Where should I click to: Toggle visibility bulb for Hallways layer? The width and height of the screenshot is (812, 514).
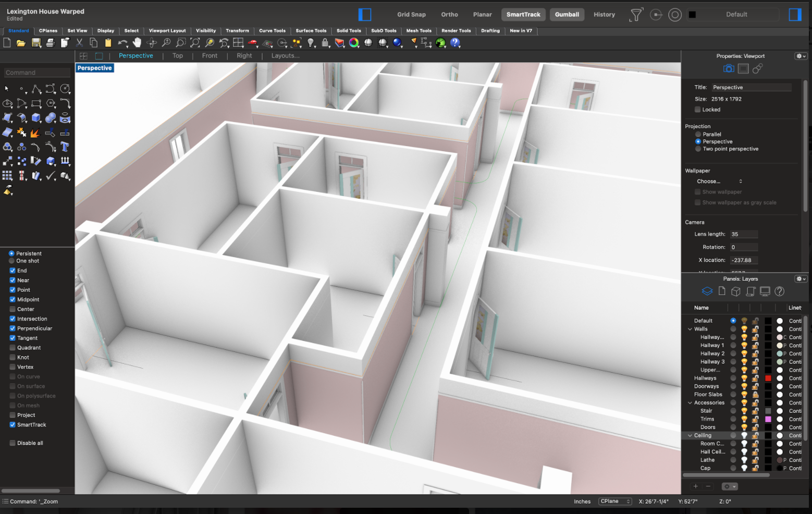pyautogui.click(x=744, y=378)
